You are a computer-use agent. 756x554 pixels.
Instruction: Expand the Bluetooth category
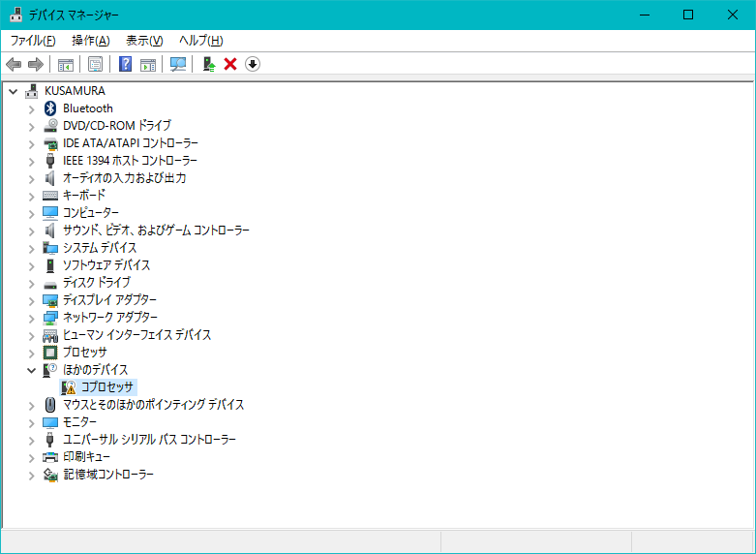[31, 109]
